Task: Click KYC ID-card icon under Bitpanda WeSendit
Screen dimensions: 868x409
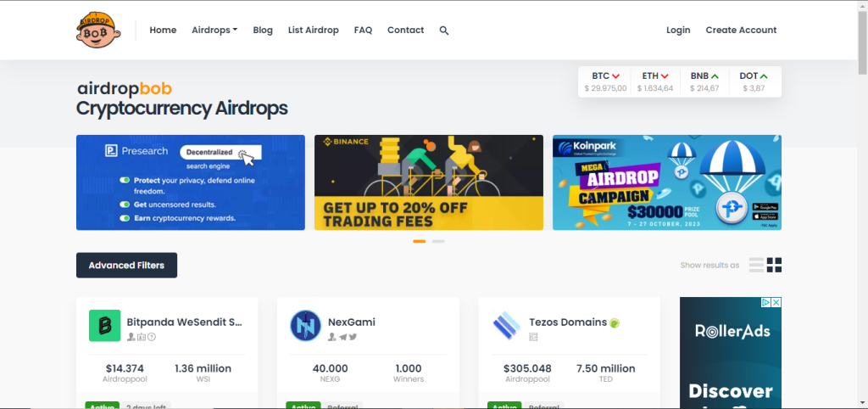Action: pos(142,337)
